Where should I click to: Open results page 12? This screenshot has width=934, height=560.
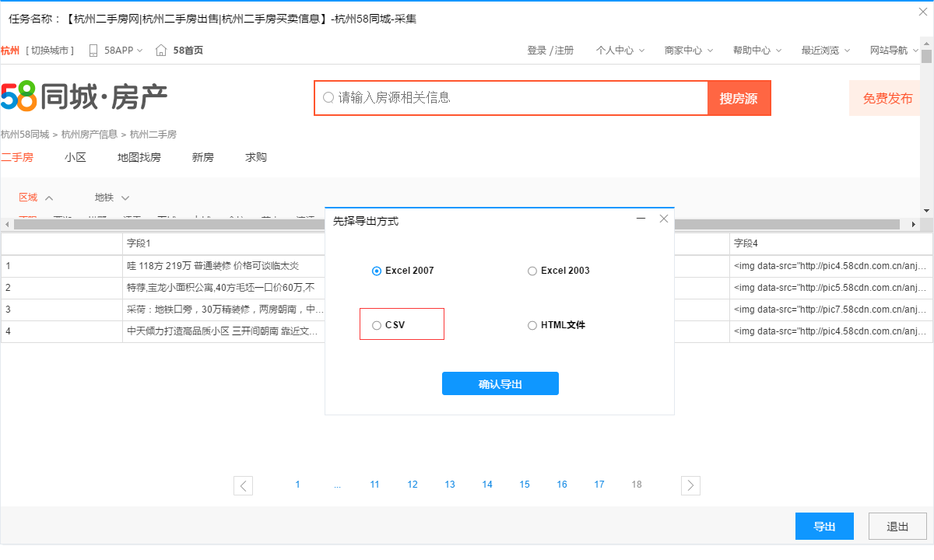coord(413,485)
